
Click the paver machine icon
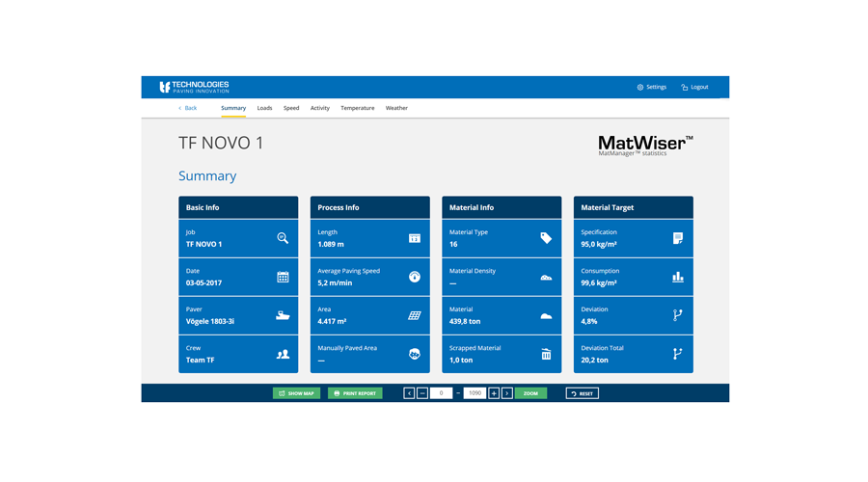click(283, 315)
